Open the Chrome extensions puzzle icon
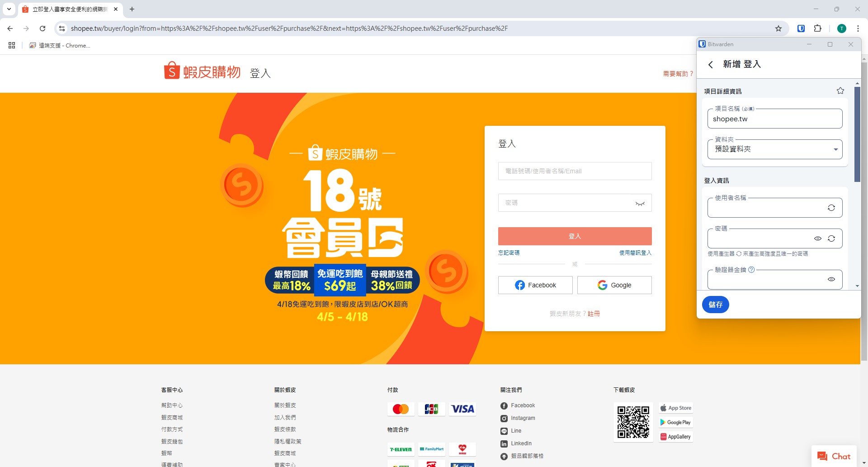Image resolution: width=868 pixels, height=467 pixels. (x=818, y=28)
